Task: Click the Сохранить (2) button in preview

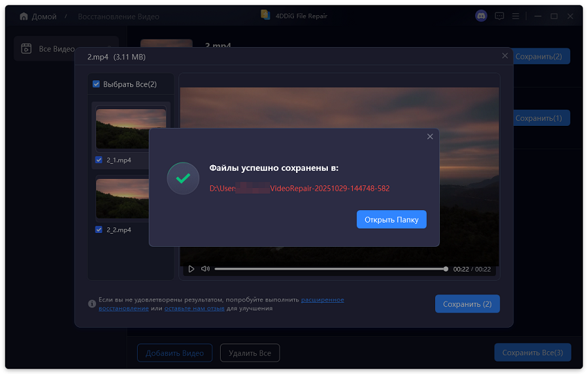Action: pos(467,304)
